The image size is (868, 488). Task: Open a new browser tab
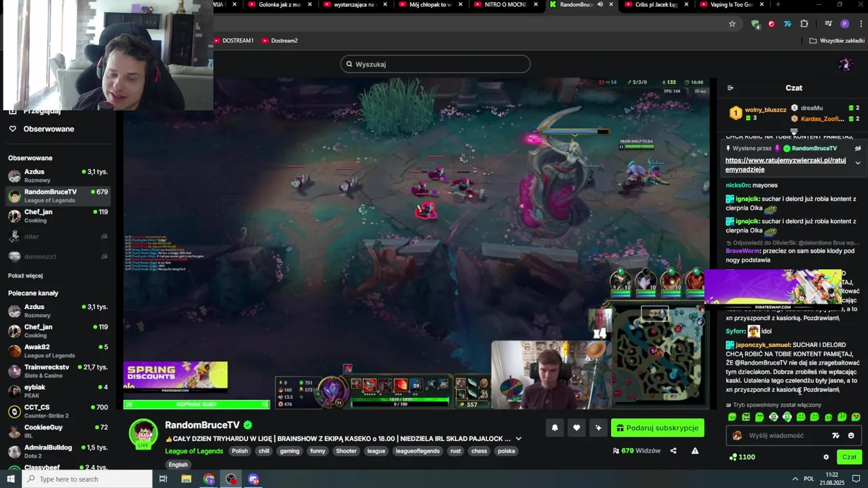point(778,5)
